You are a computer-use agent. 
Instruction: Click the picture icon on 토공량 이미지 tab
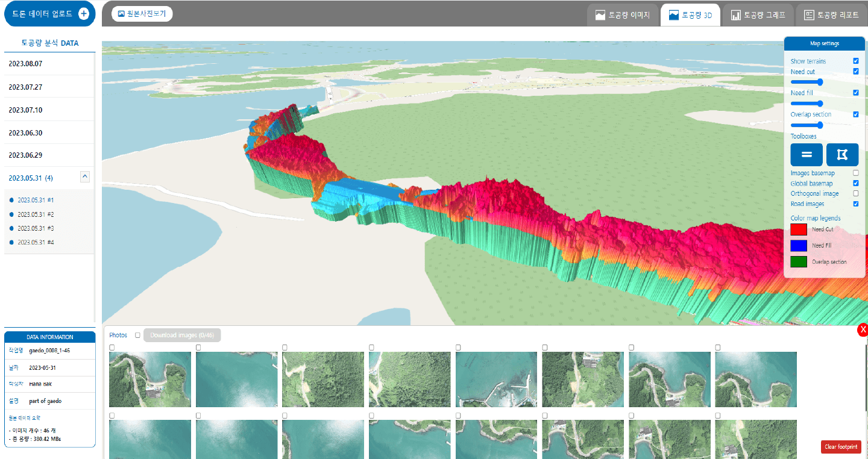click(600, 15)
